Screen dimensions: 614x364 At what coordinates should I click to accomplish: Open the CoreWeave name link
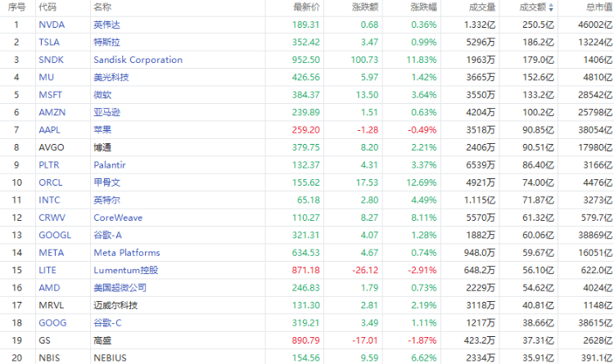click(118, 218)
